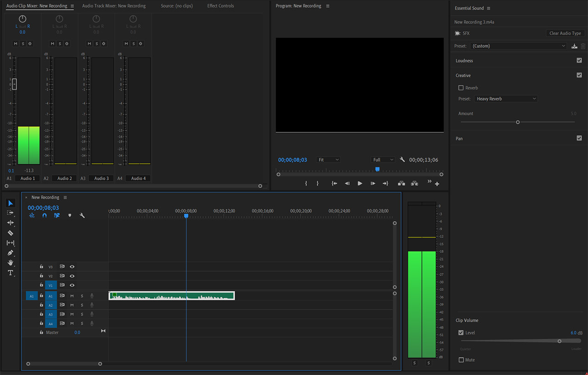Mute track A1 in timeline

click(x=72, y=296)
